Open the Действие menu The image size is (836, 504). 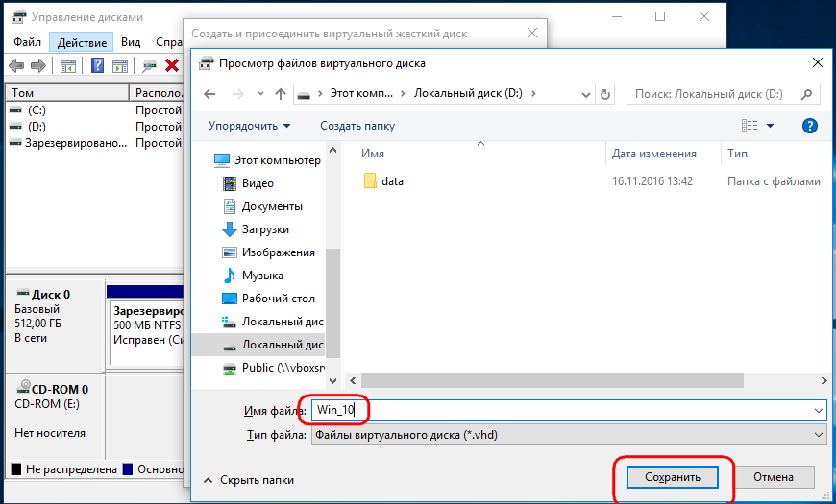tap(82, 42)
